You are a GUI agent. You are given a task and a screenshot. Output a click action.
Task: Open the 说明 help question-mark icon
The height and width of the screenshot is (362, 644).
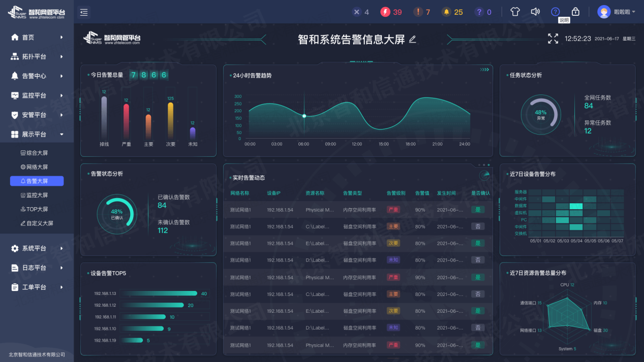click(x=555, y=12)
